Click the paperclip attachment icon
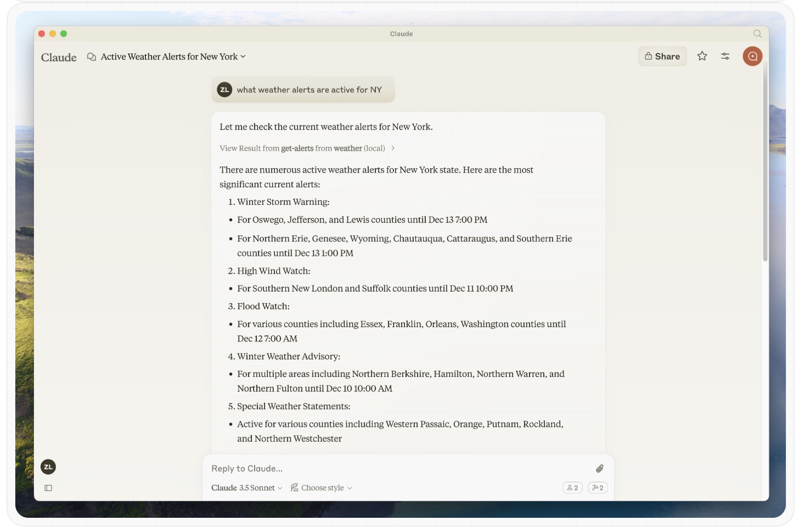The image size is (799, 532). click(600, 469)
